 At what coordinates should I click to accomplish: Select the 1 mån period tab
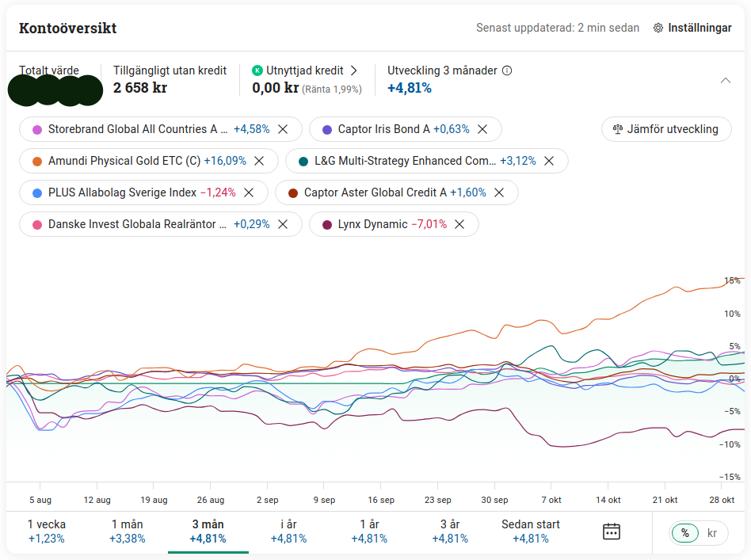coord(127,531)
